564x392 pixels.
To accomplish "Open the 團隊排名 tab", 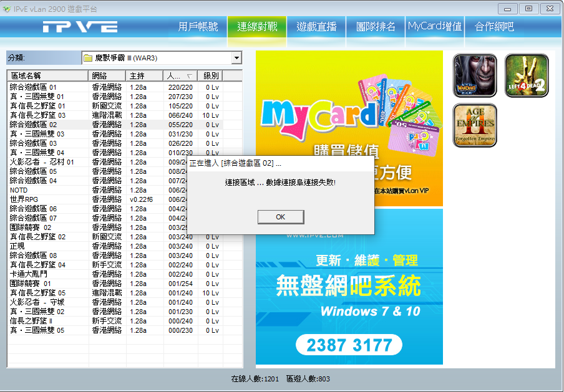I will coord(376,27).
